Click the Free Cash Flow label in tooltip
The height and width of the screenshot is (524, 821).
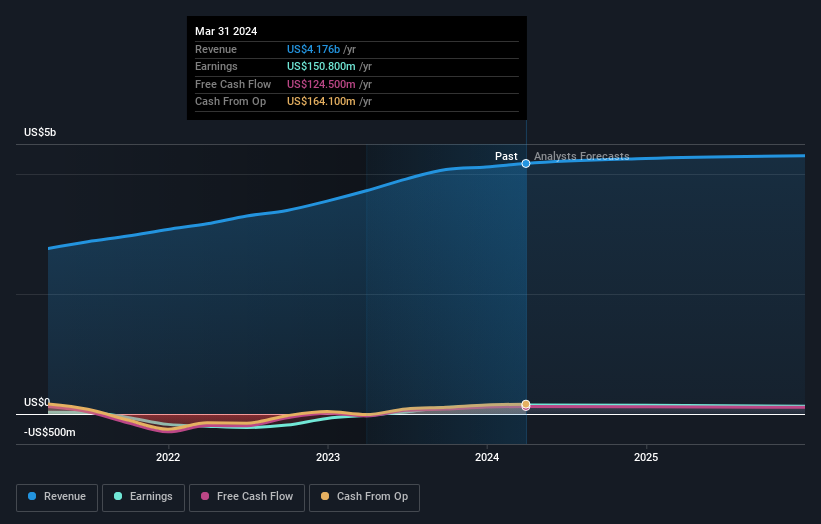(233, 84)
